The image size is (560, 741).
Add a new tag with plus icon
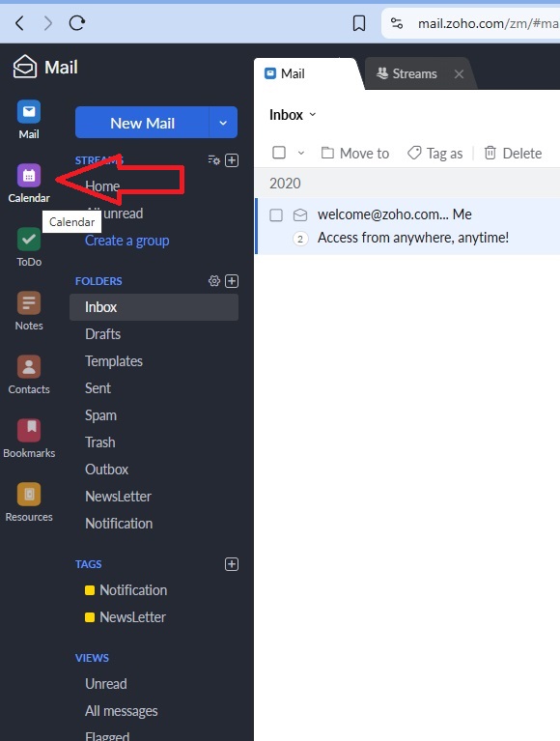[x=232, y=564]
